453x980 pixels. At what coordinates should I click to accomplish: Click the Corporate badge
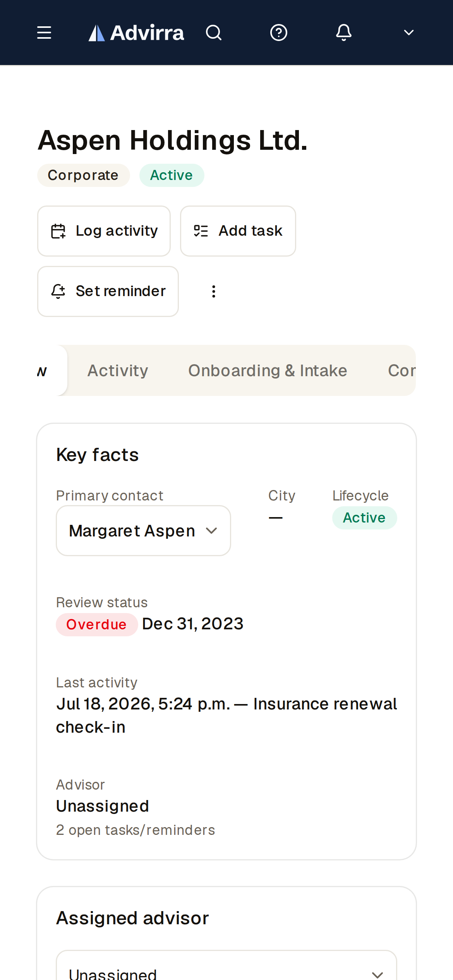point(83,175)
